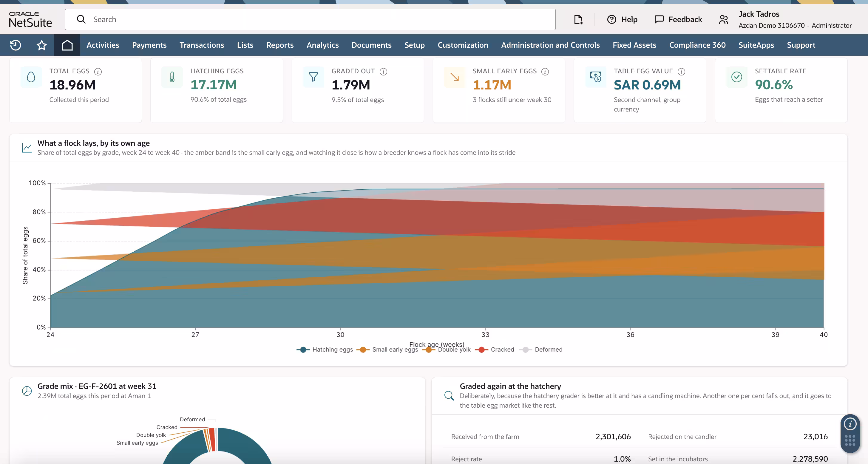Open the Support menu
Screen dimensions: 868x464
click(x=801, y=45)
